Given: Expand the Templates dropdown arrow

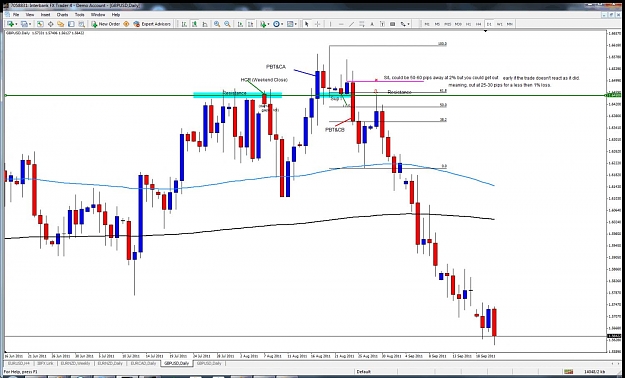Looking at the screenshot, I should pos(296,24).
